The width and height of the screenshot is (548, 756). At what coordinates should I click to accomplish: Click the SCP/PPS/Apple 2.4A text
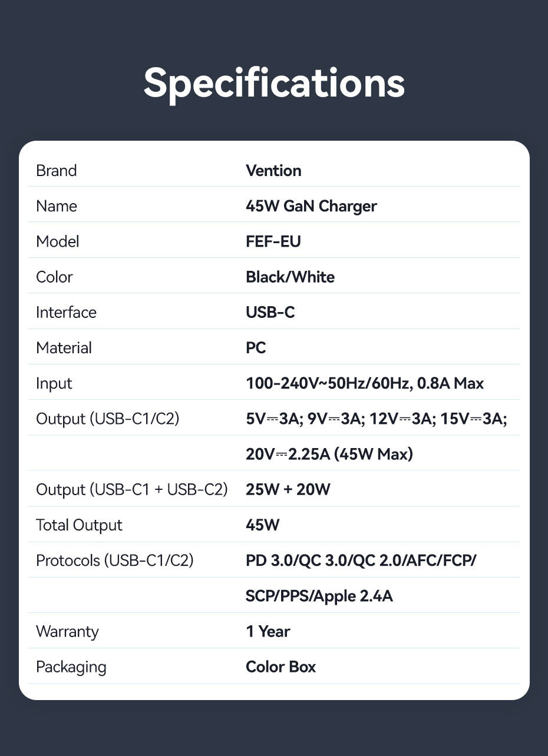[319, 596]
